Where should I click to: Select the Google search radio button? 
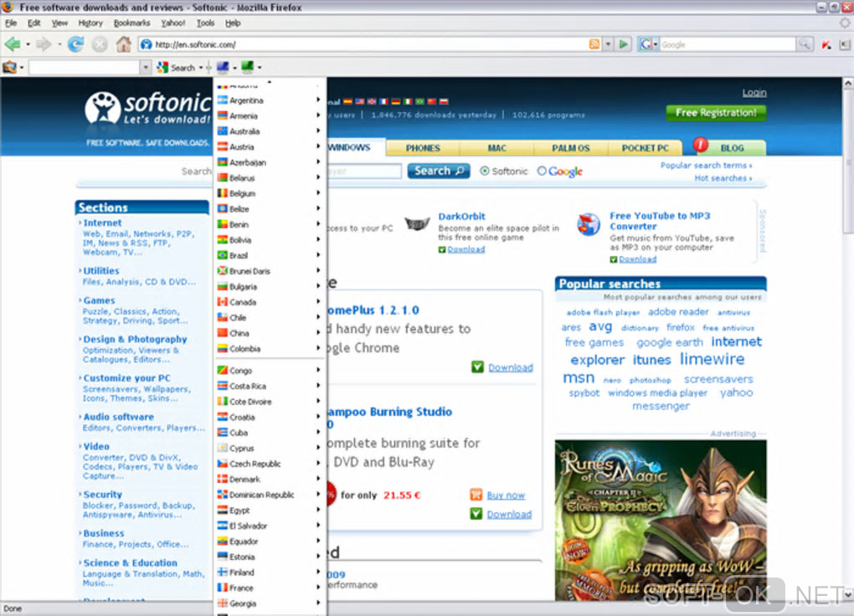tap(542, 171)
